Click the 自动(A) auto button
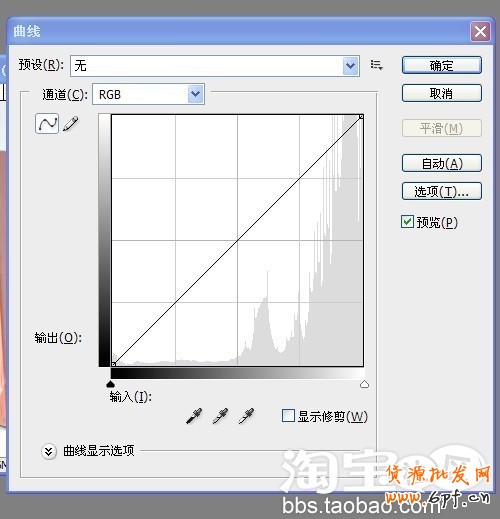Screen dimensions: 500x519 pos(442,163)
